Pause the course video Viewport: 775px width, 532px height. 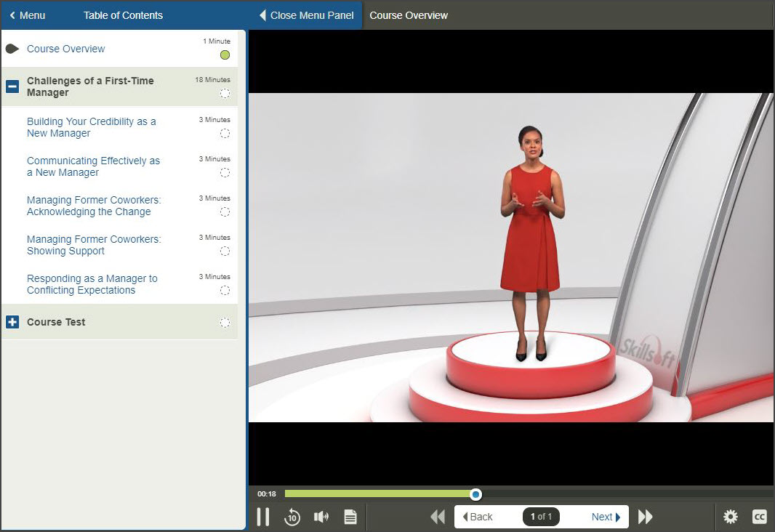click(263, 517)
